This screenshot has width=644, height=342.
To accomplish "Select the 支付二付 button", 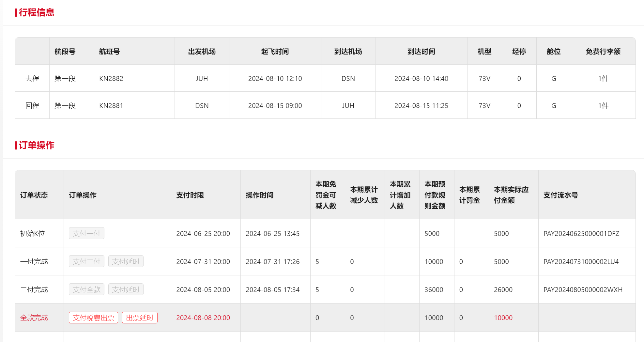I will coord(86,261).
